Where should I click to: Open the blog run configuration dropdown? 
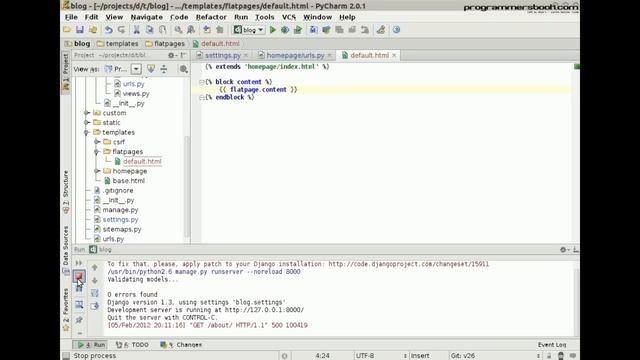(x=249, y=30)
